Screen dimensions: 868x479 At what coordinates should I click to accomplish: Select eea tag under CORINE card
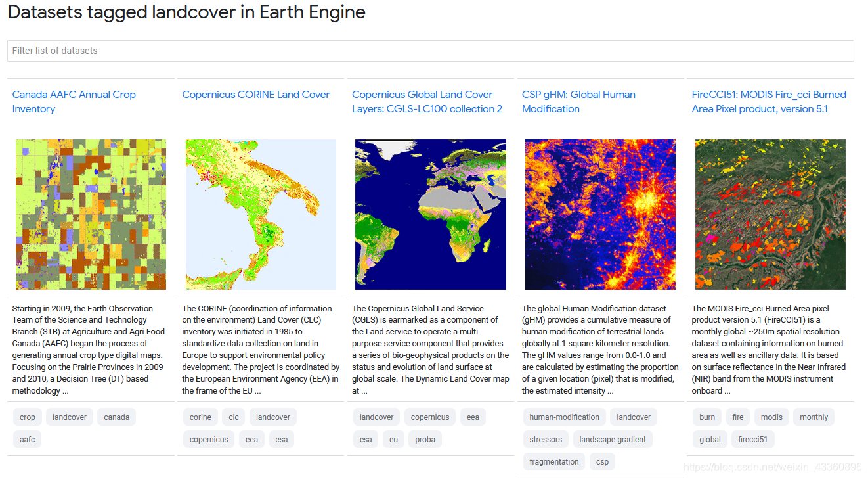[252, 440]
